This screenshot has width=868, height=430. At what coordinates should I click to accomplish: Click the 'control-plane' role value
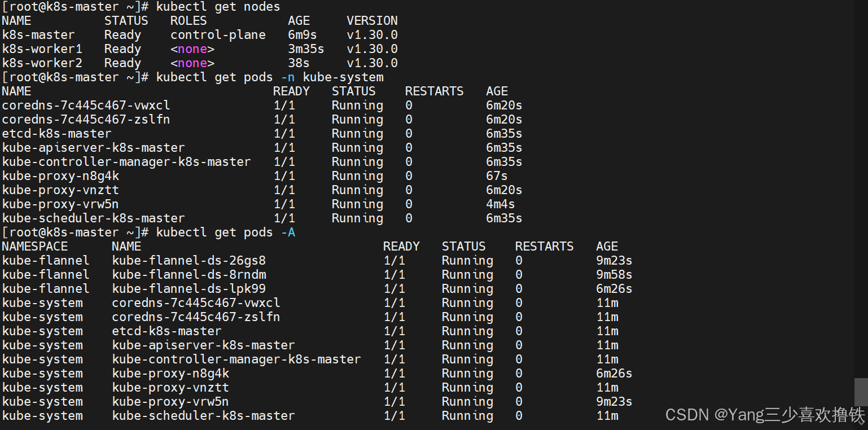218,35
